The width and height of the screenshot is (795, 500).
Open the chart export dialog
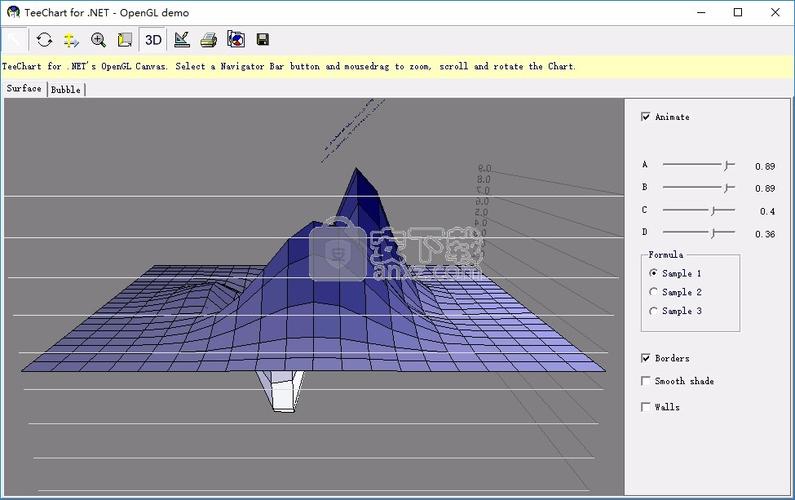(236, 40)
